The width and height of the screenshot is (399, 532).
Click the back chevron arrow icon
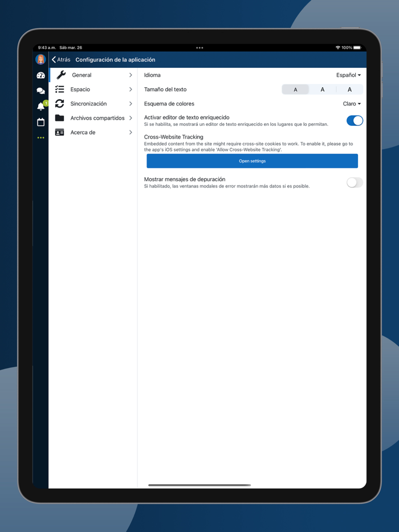(54, 60)
